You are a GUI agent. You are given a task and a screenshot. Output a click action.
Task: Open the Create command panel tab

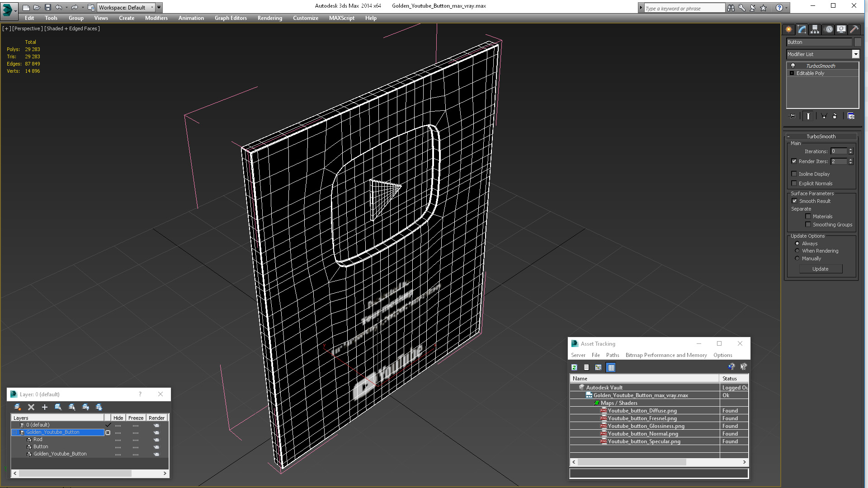pyautogui.click(x=789, y=29)
